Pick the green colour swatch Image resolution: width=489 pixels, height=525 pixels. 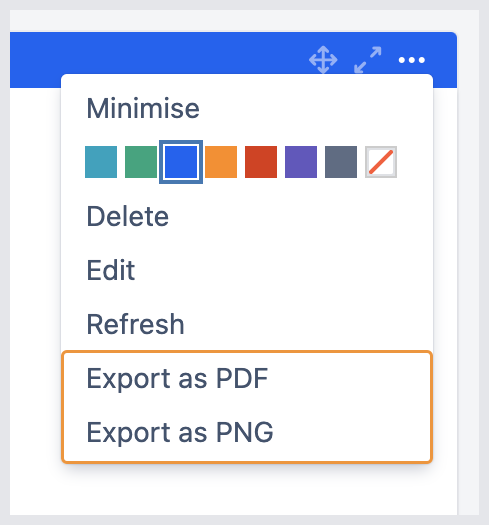[x=141, y=162]
